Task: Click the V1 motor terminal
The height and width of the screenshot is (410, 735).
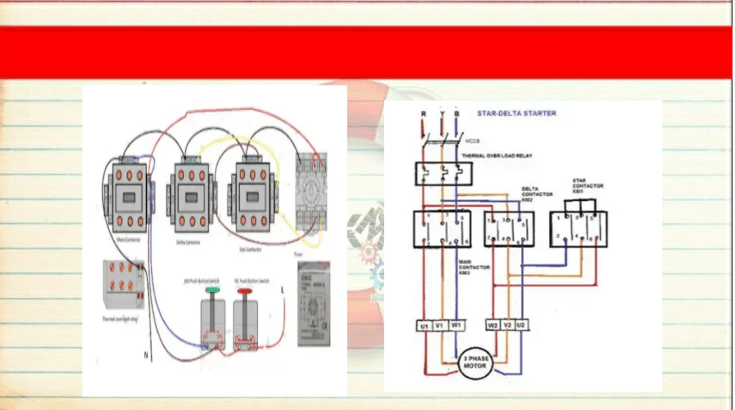Action: point(440,326)
